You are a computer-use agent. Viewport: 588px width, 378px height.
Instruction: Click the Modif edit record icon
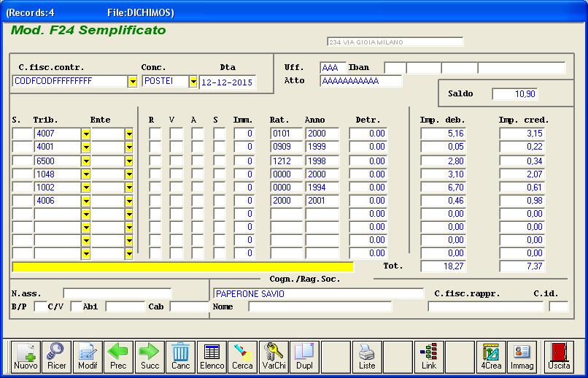[88, 357]
